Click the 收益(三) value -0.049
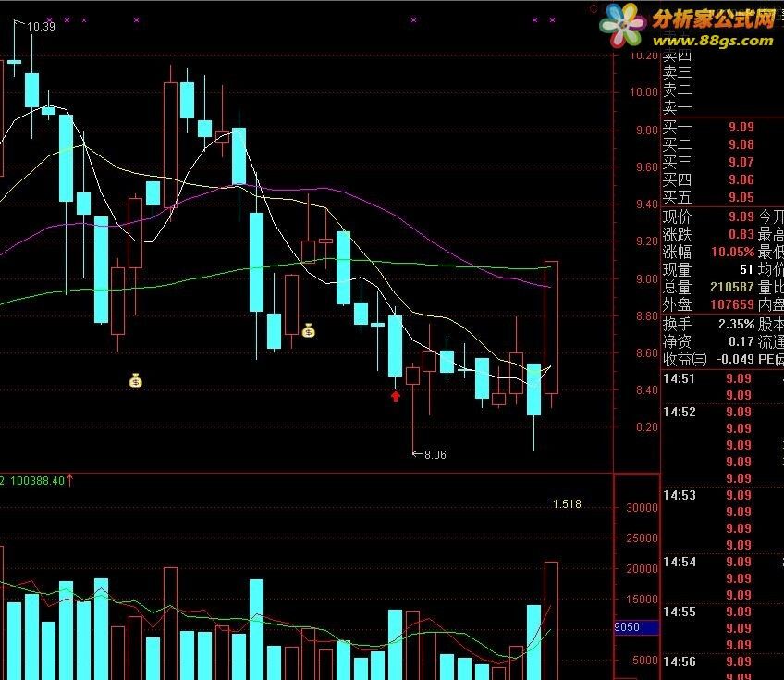784x680 pixels. click(735, 359)
